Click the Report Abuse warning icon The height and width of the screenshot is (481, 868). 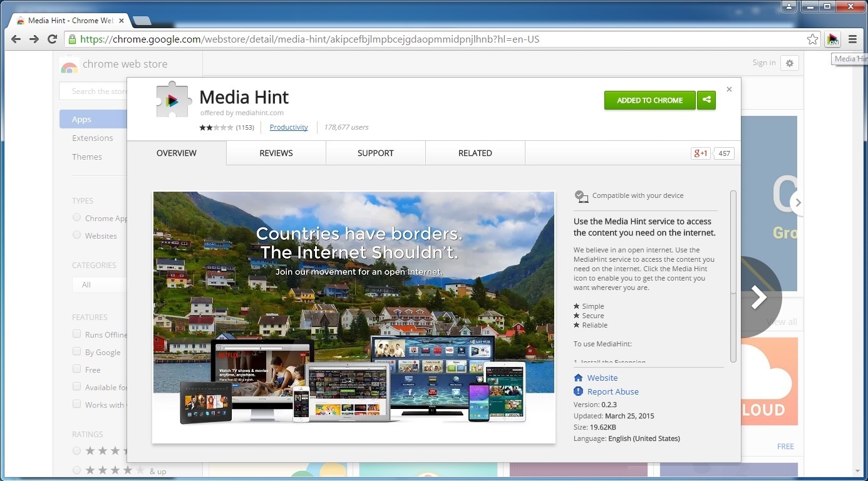tap(579, 391)
